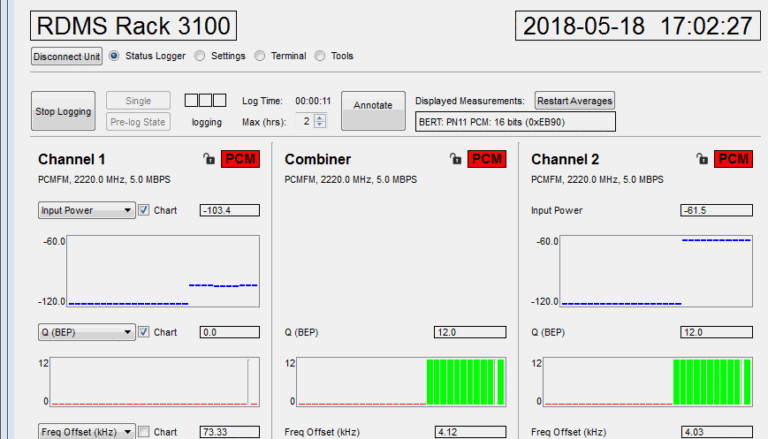
Task: Open the Q (BEP) dropdown in Channel 1
Action: click(87, 332)
